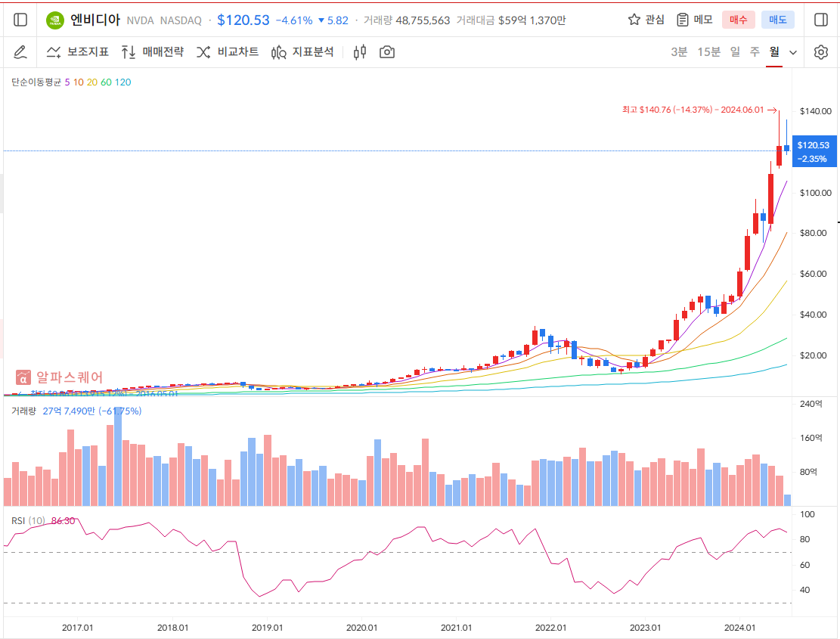
Task: Click the blue $120.53 price tag on axis
Action: [814, 151]
